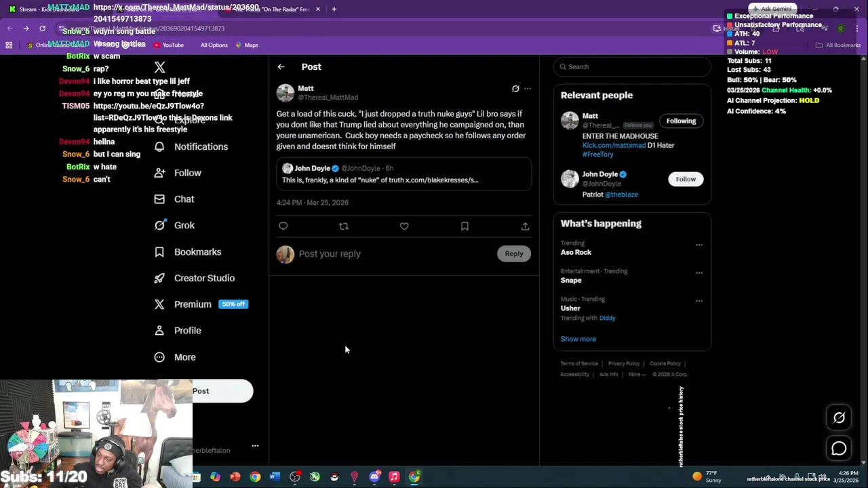The image size is (868, 488).
Task: Expand trends with Show more
Action: coord(578,339)
